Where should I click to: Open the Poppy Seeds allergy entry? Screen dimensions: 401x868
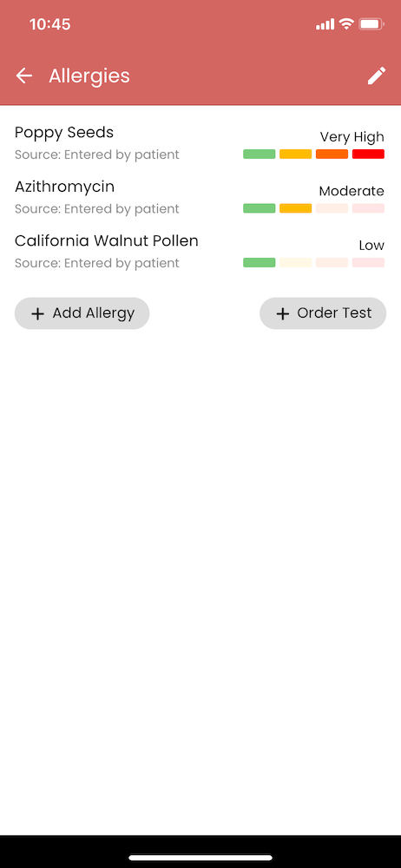coord(200,143)
